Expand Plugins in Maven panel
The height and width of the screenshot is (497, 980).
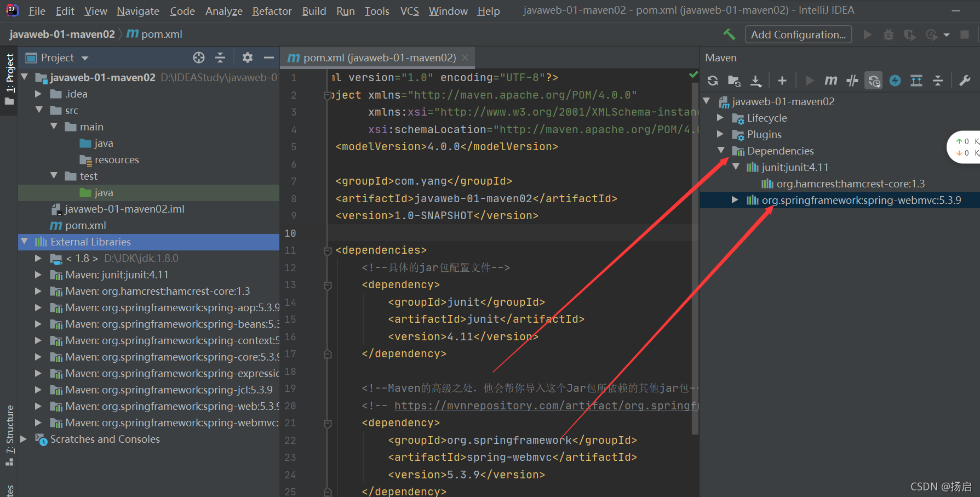pyautogui.click(x=721, y=134)
